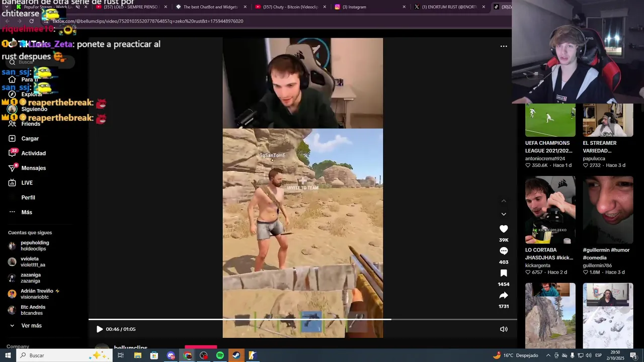The image size is (644, 362).
Task: Open the antoniocrema1924 uploader link
Action: coord(545,158)
